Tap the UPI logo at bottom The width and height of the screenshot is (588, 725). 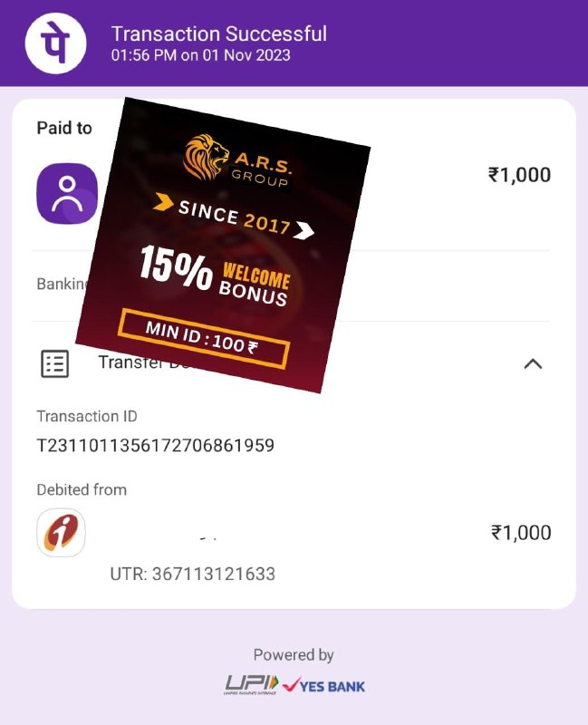pyautogui.click(x=252, y=685)
